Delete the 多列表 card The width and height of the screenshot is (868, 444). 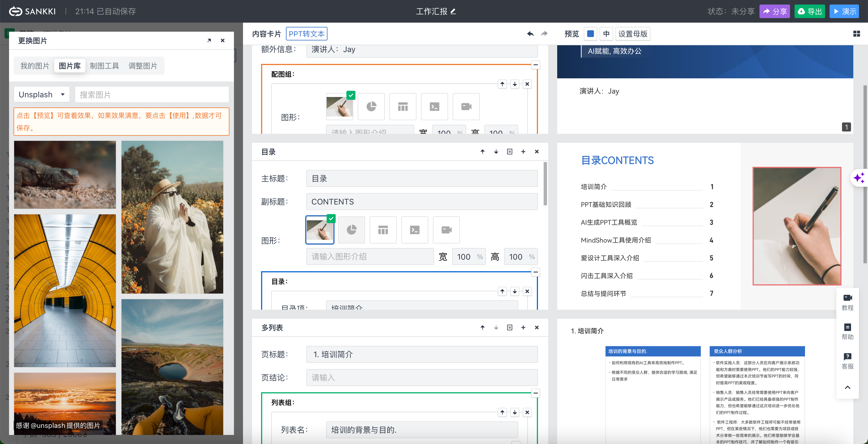pyautogui.click(x=537, y=327)
